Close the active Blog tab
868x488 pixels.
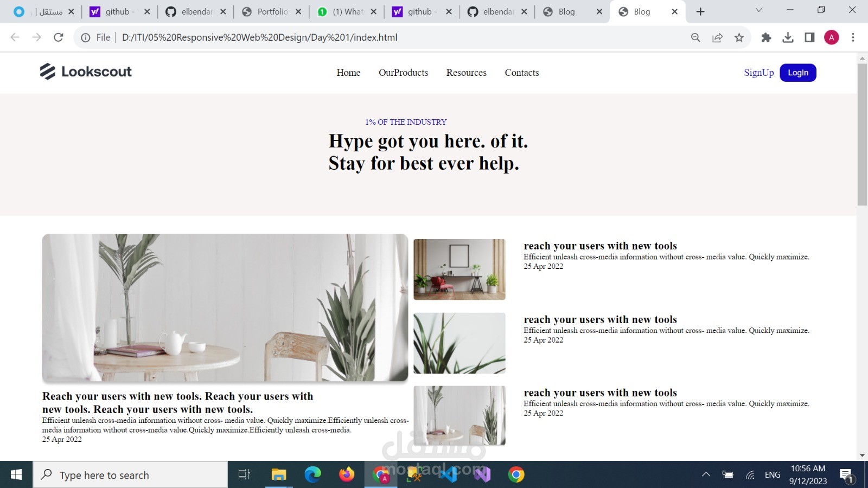pos(674,11)
